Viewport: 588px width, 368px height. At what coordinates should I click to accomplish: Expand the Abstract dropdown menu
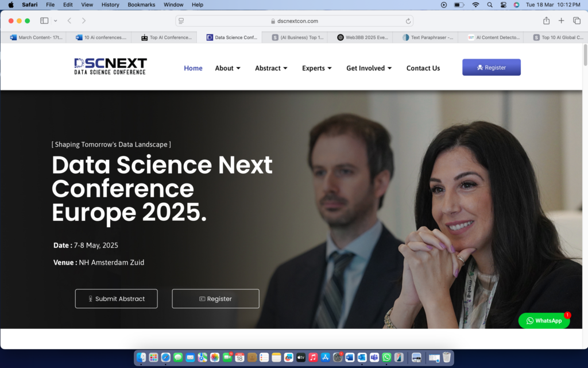tap(271, 68)
